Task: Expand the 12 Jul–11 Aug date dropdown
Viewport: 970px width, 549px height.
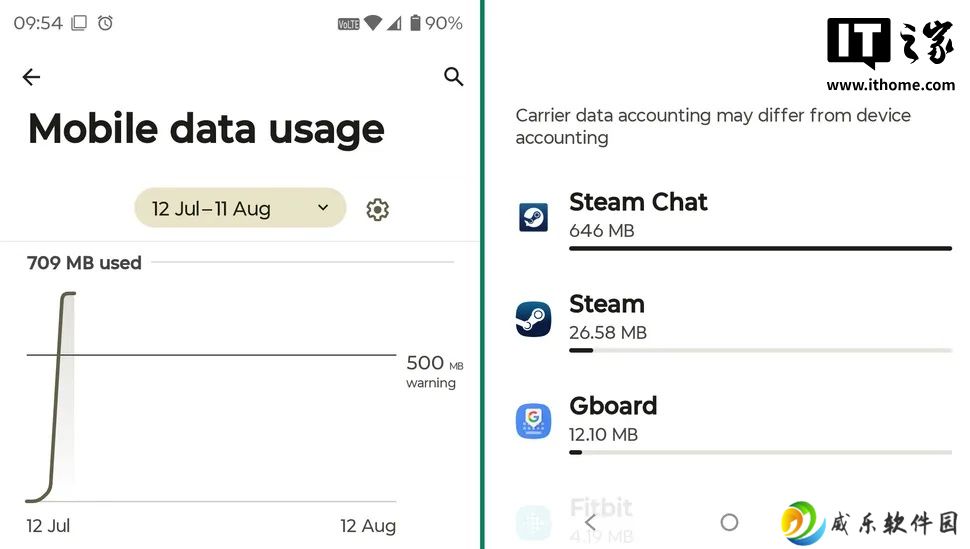Action: tap(240, 208)
